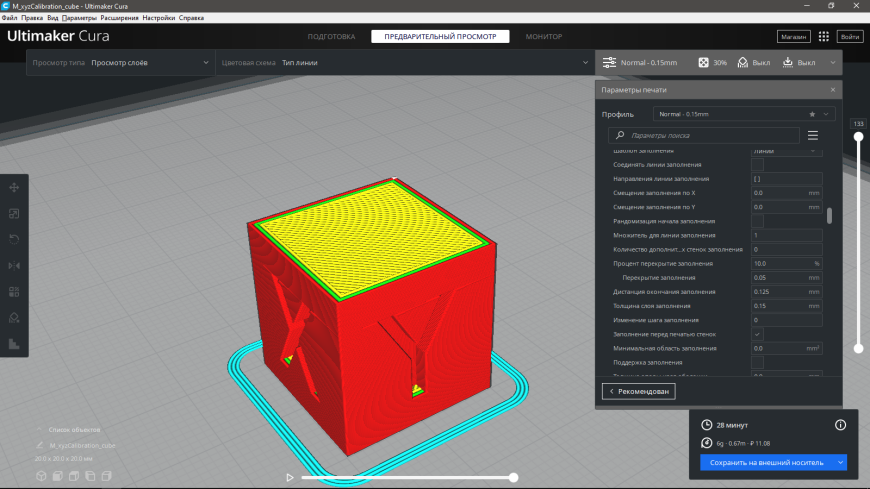The width and height of the screenshot is (870, 489).
Task: Select the Move tool in left toolbar
Action: click(14, 188)
